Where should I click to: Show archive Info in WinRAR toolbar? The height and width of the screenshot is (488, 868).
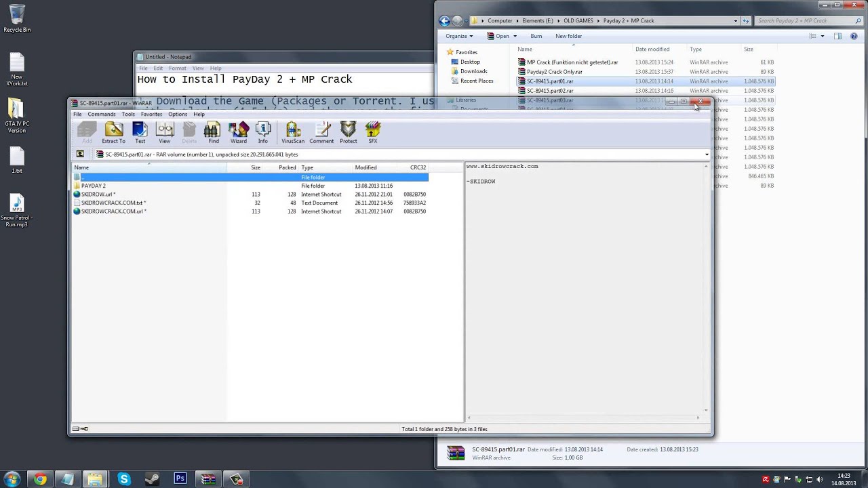tap(262, 133)
